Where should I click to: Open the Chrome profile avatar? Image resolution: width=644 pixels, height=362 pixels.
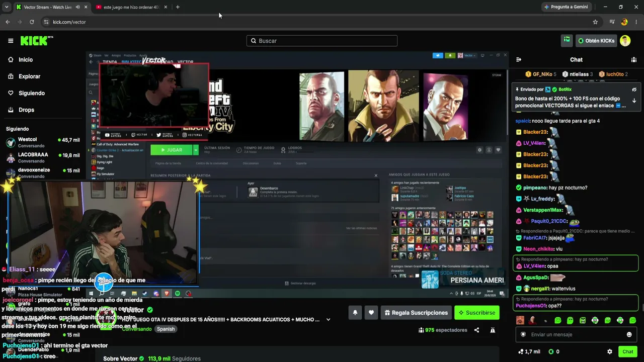tap(624, 22)
